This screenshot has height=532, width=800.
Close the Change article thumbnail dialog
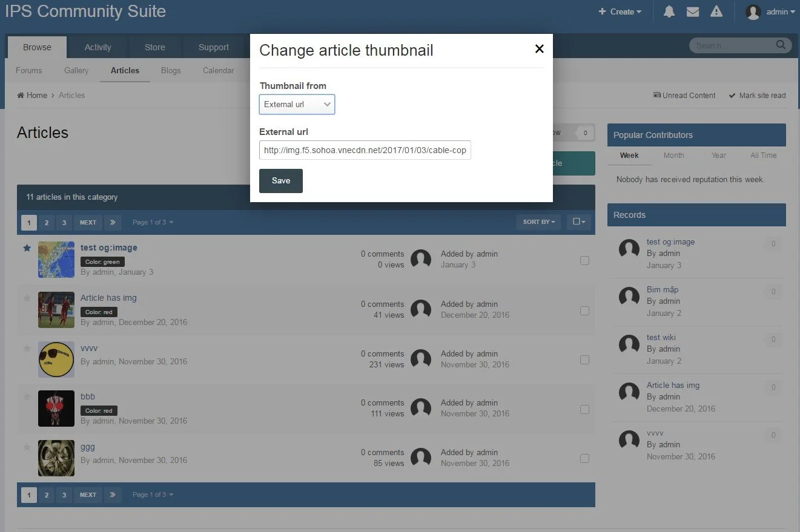pyautogui.click(x=539, y=49)
